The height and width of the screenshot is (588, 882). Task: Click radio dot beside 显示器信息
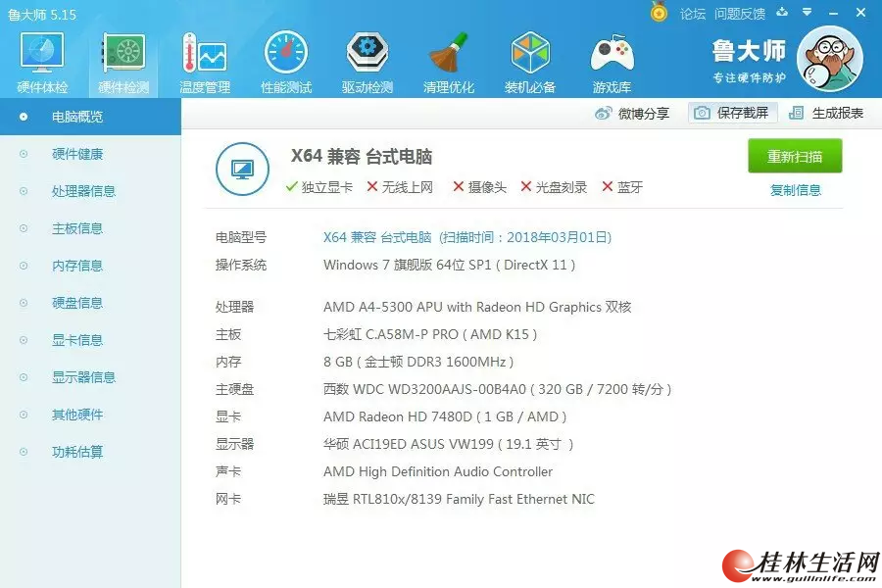click(24, 377)
